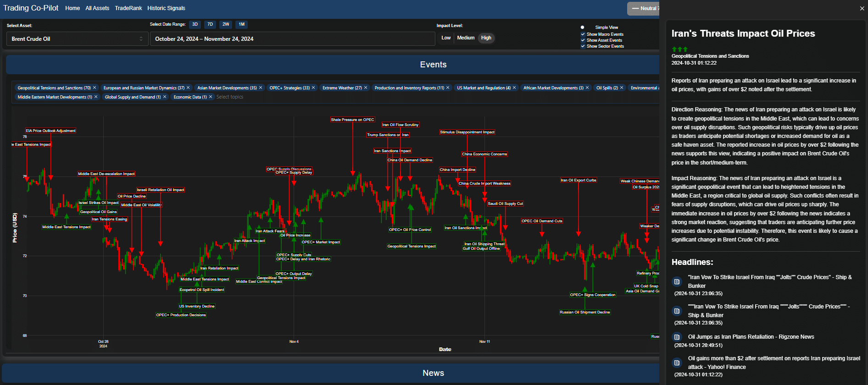Open the Yahoo! Finance headline document icon
Viewport: 868px width, 385px height.
(x=677, y=363)
